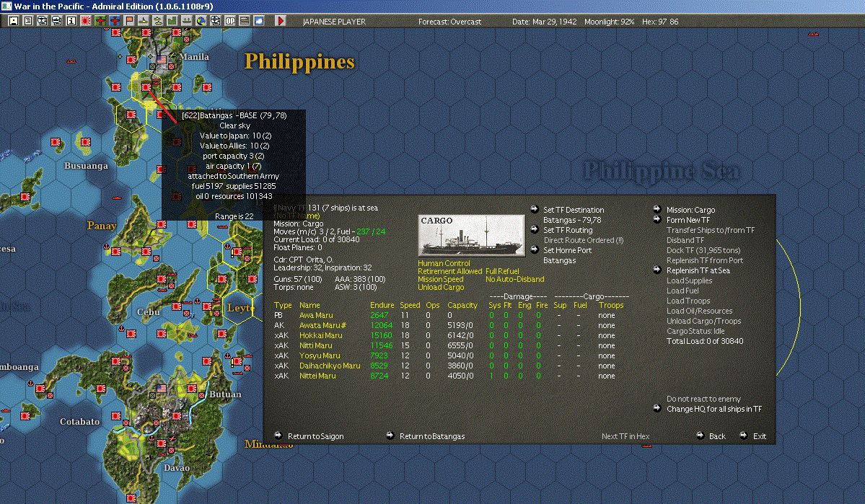Toggle Full Refuel setting
The height and width of the screenshot is (504, 865).
coord(503,271)
